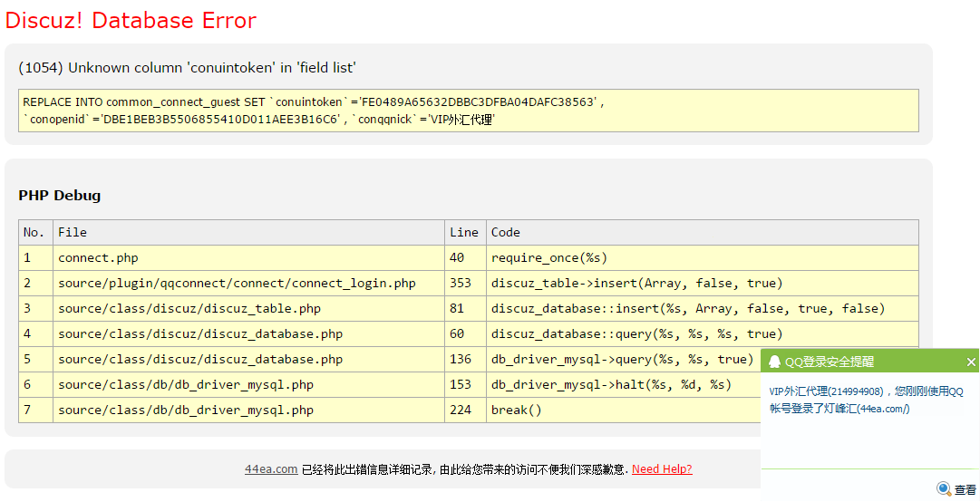
Task: Click the Discuz! Database Error heading
Action: (131, 20)
